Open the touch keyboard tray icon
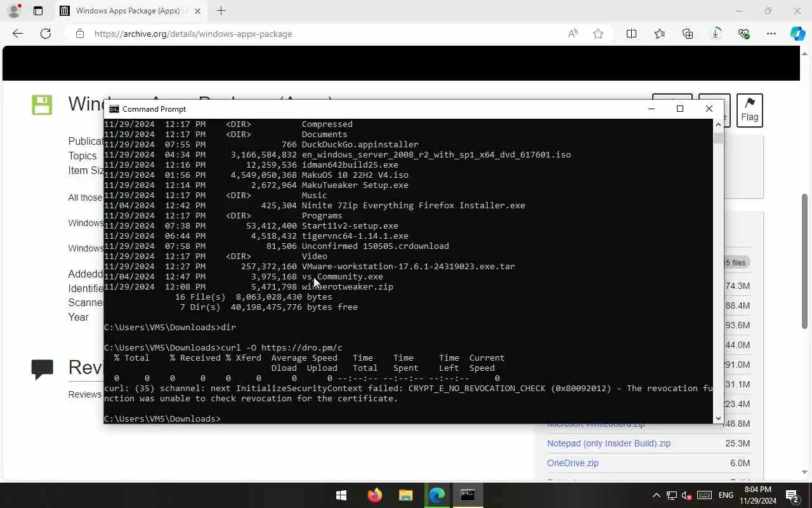Image resolution: width=812 pixels, height=508 pixels. (704, 495)
